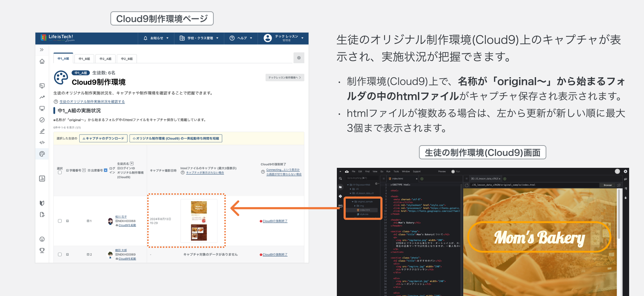
Task: Click the Go to Anything search field
Action: click(x=362, y=178)
